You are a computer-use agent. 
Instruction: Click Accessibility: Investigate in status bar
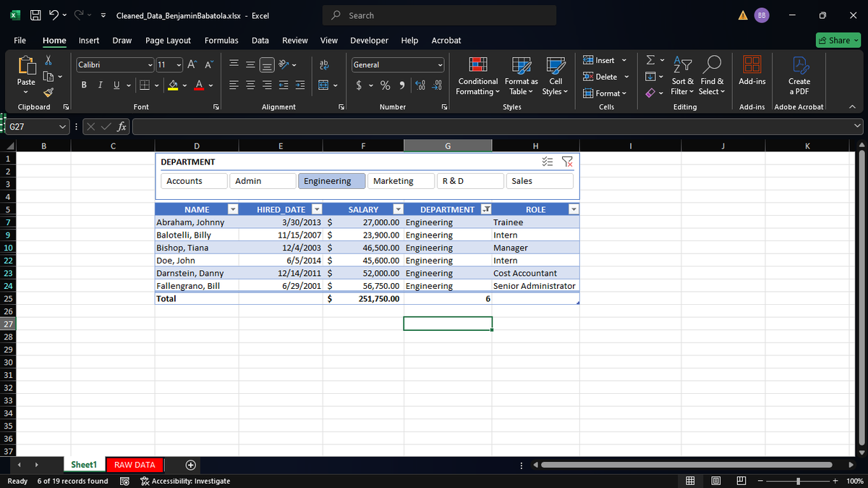click(x=185, y=481)
